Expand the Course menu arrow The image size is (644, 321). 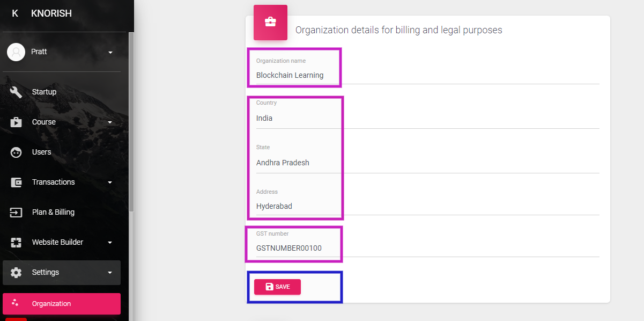[110, 122]
